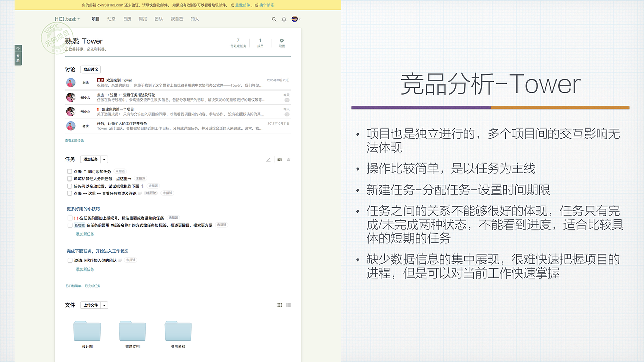Screen dimensions: 644x362
Task: Open the HCI.test team dropdown
Action: (67, 19)
